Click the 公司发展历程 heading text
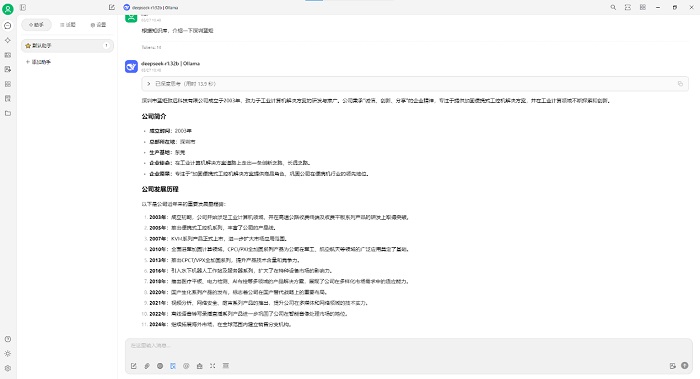Screen dimensions: 700x379 (160, 189)
